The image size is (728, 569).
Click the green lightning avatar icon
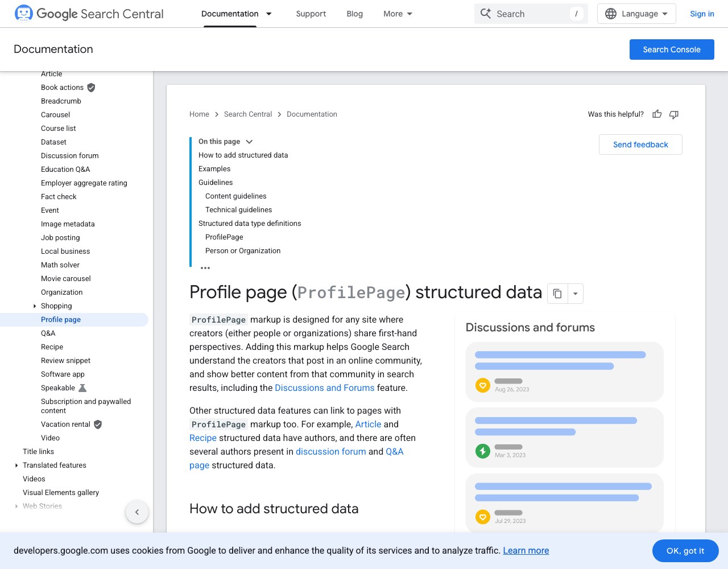point(483,451)
